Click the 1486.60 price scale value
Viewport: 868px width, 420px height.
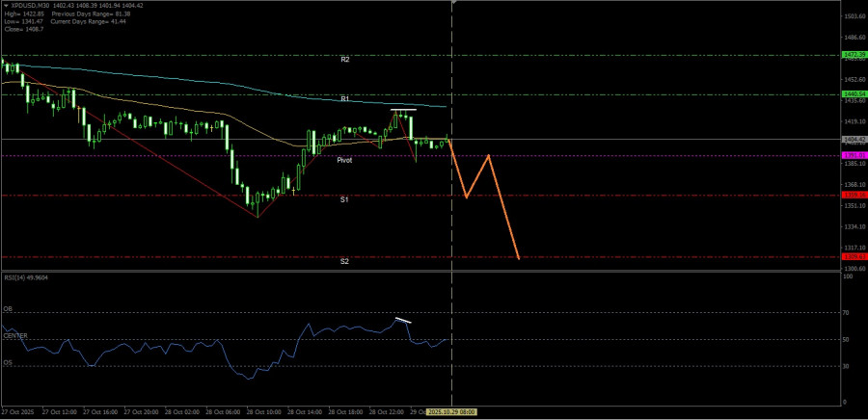854,38
